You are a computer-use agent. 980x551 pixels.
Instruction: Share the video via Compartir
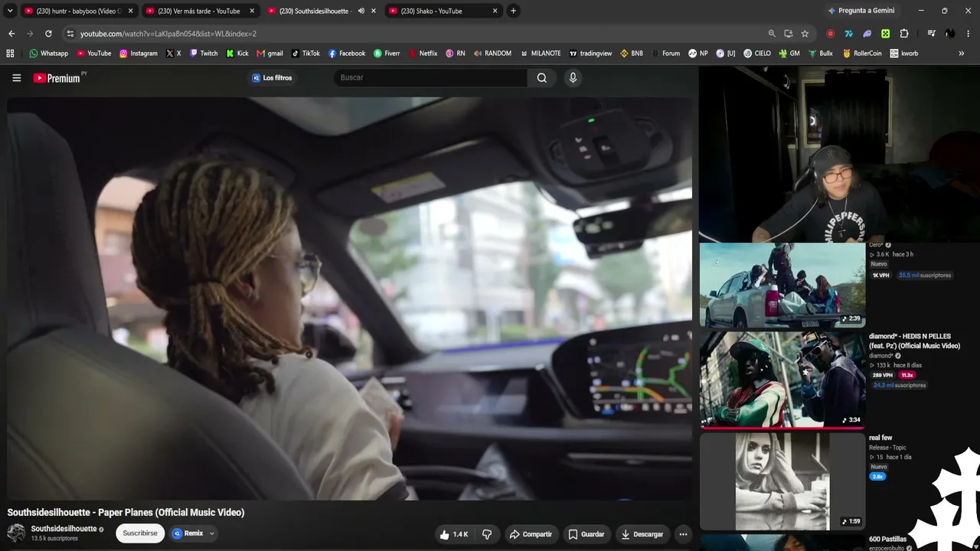click(531, 534)
